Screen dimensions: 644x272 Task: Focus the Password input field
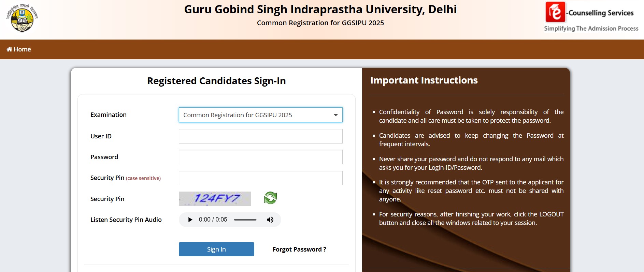260,157
